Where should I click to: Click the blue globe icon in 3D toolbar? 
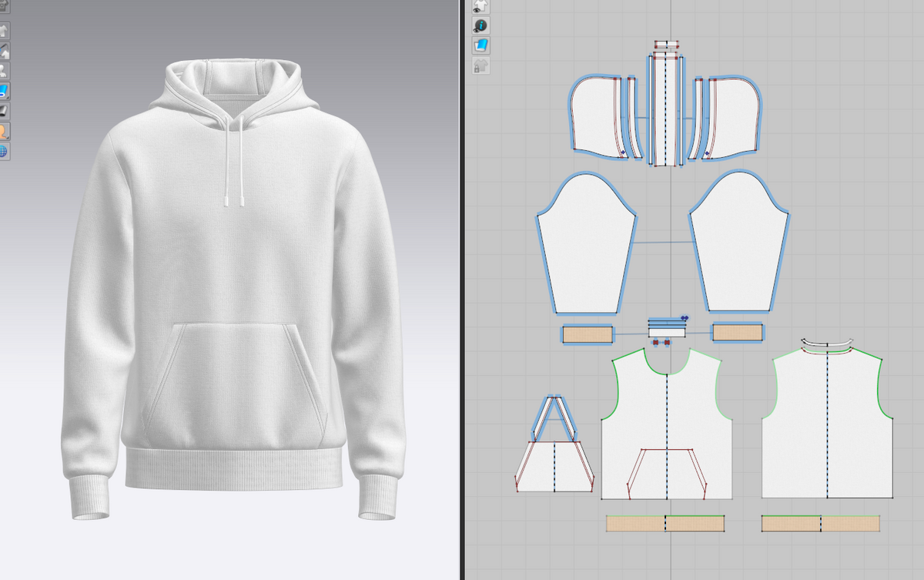click(4, 151)
